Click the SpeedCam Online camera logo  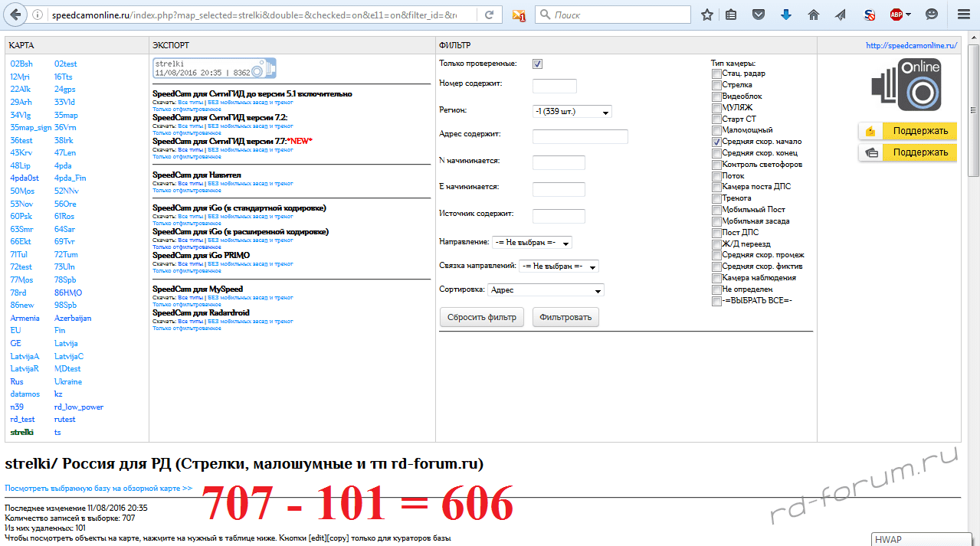[906, 86]
